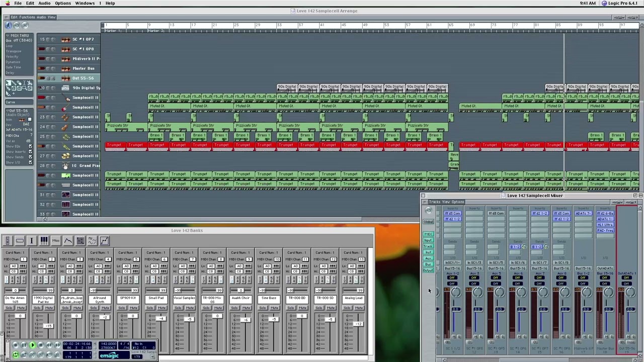The image size is (644, 362).
Task: Select the line graph icon in Banks toolbar
Action: tap(104, 240)
